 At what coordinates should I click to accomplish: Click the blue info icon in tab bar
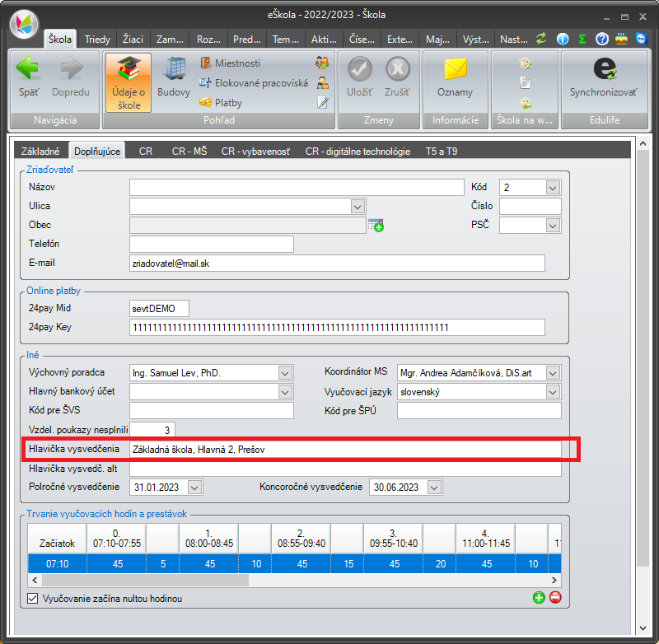tap(563, 39)
